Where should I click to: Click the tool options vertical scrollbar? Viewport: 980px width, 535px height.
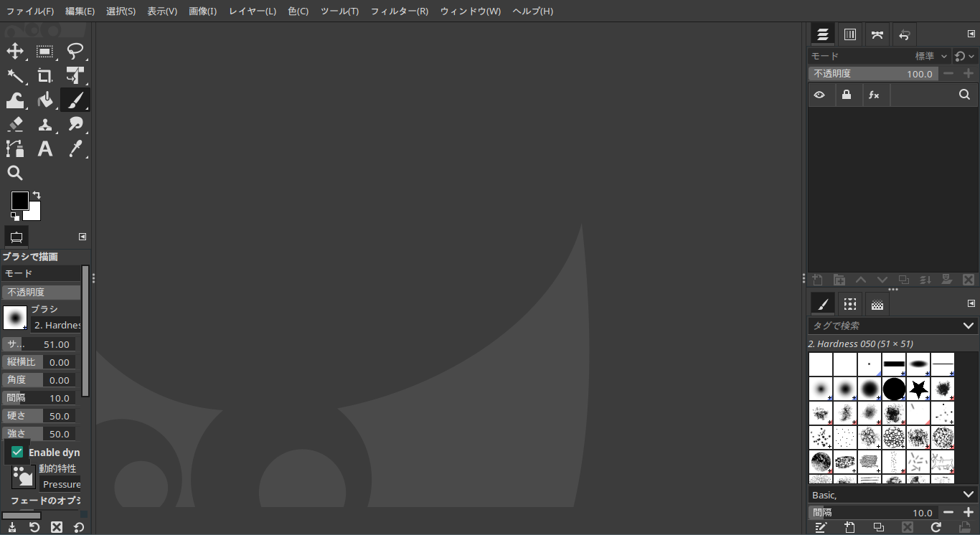85,331
